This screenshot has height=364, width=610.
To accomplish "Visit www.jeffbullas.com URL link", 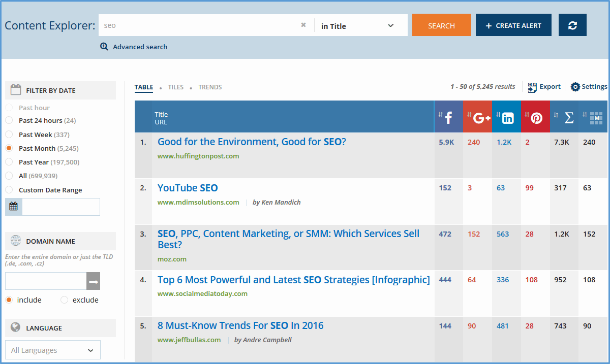I will 189,340.
